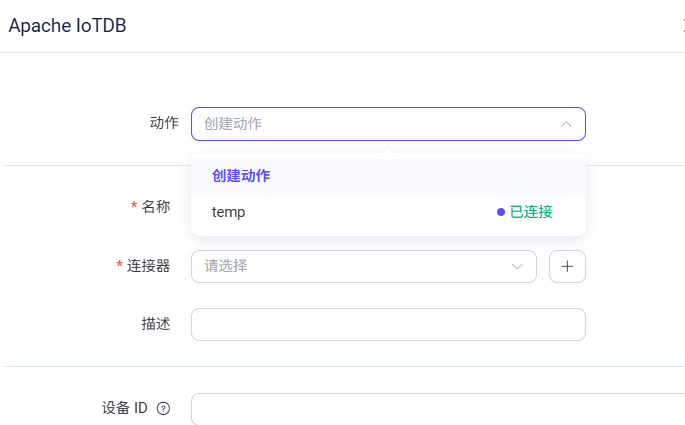This screenshot has width=685, height=425.
Task: Focus the 设备 ID input field
Action: (x=438, y=409)
